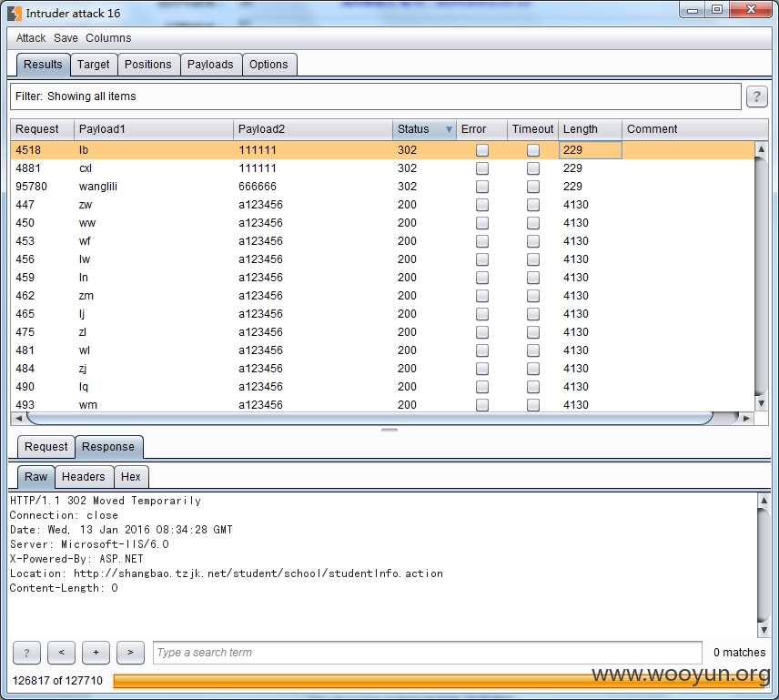This screenshot has height=700, width=779.
Task: Sort by Status column arrow
Action: [449, 129]
